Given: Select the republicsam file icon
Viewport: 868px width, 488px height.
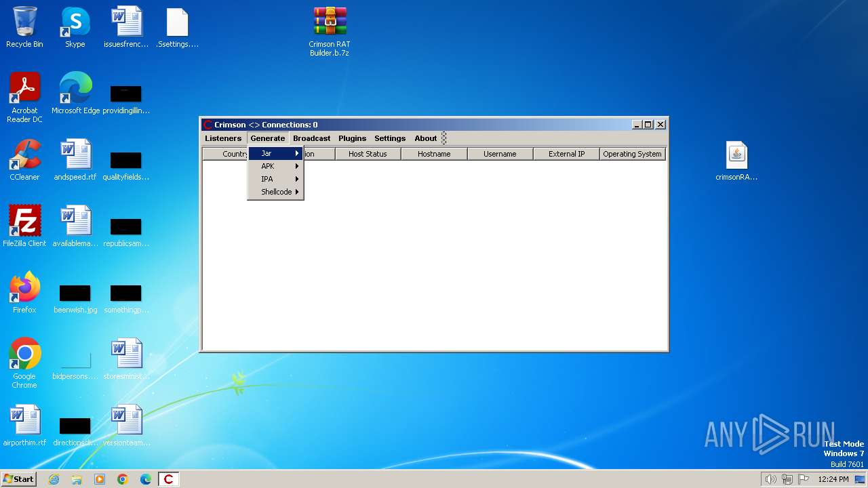Looking at the screenshot, I should 126,232.
